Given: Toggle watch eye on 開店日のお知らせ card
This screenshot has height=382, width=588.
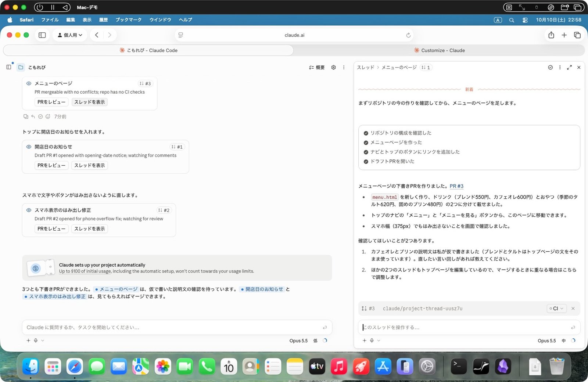Looking at the screenshot, I should coord(29,147).
